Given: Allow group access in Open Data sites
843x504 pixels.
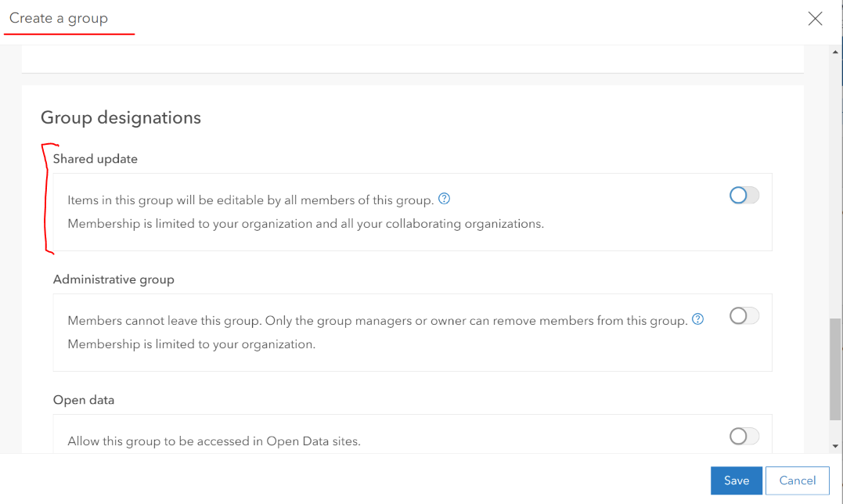Looking at the screenshot, I should pyautogui.click(x=744, y=436).
